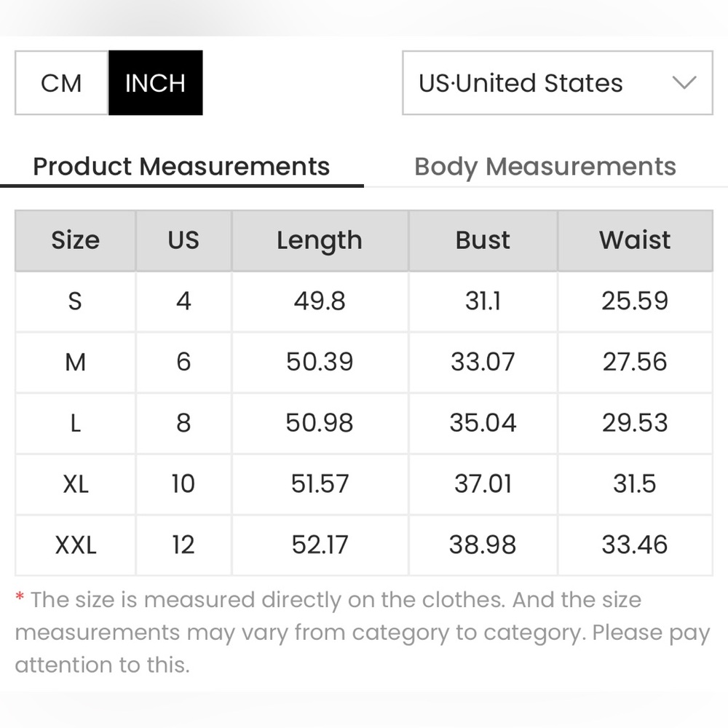Open the US·United States country dropdown
This screenshot has height=728, width=728.
(x=557, y=83)
